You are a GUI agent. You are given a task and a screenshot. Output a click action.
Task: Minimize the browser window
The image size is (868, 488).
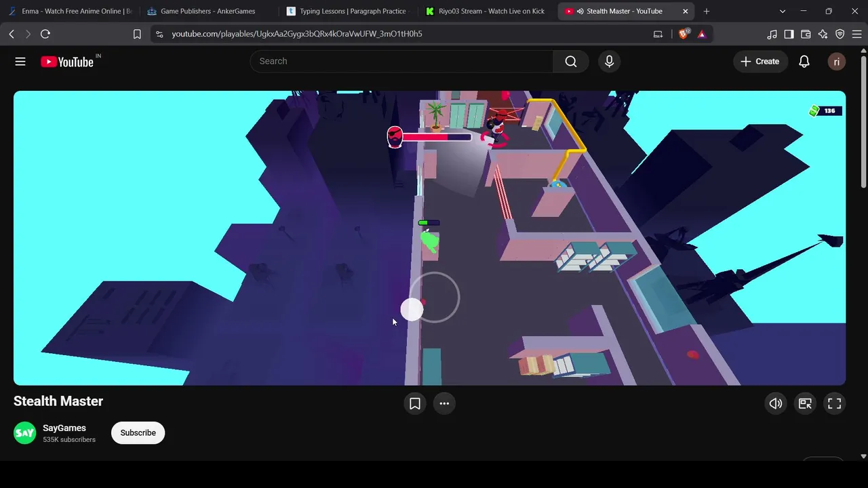point(804,12)
